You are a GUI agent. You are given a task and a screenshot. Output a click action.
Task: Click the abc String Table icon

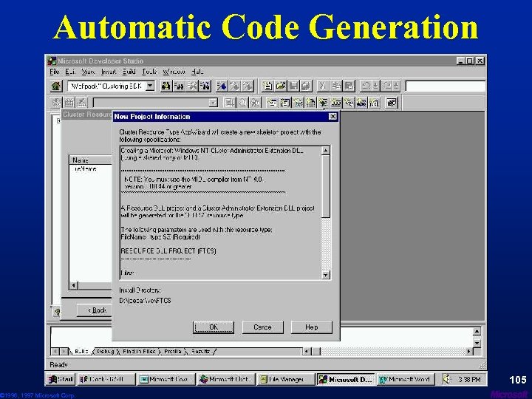tap(361, 103)
